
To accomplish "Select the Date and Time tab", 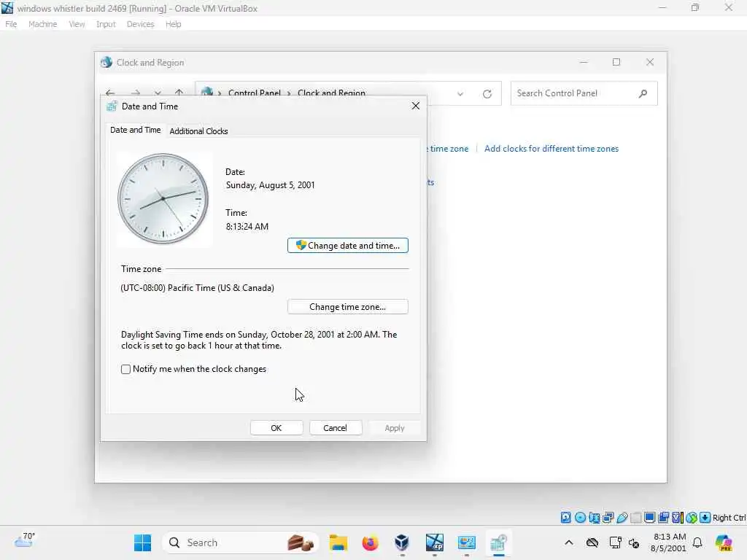I will (135, 130).
